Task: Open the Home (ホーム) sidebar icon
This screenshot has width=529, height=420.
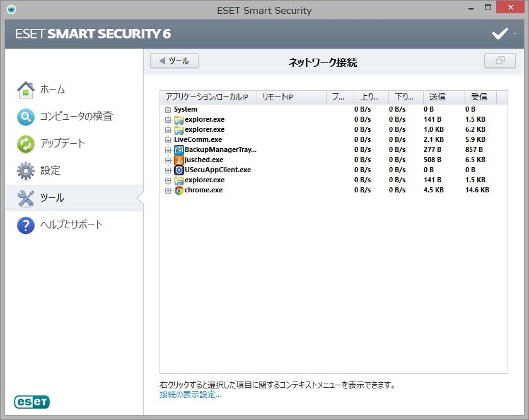Action: point(26,90)
